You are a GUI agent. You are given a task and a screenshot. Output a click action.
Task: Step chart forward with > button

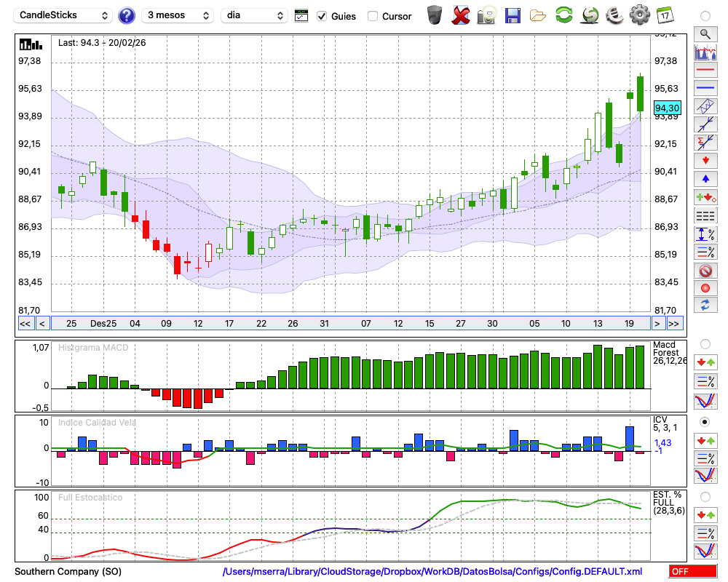point(657,324)
